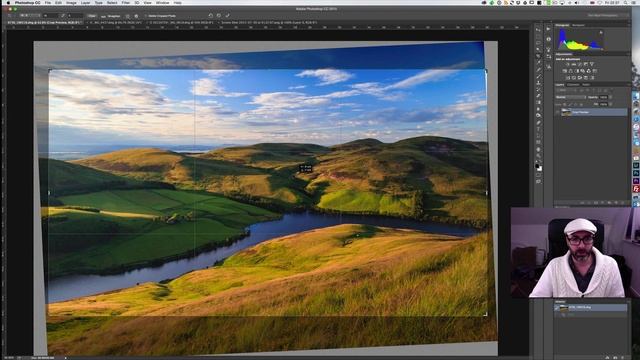Image resolution: width=640 pixels, height=360 pixels.
Task: Click the delete layer trash icon
Action: (622, 202)
